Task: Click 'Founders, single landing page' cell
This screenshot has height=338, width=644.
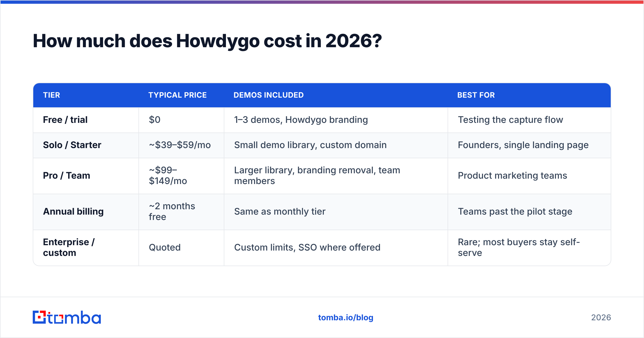Action: coord(529,145)
